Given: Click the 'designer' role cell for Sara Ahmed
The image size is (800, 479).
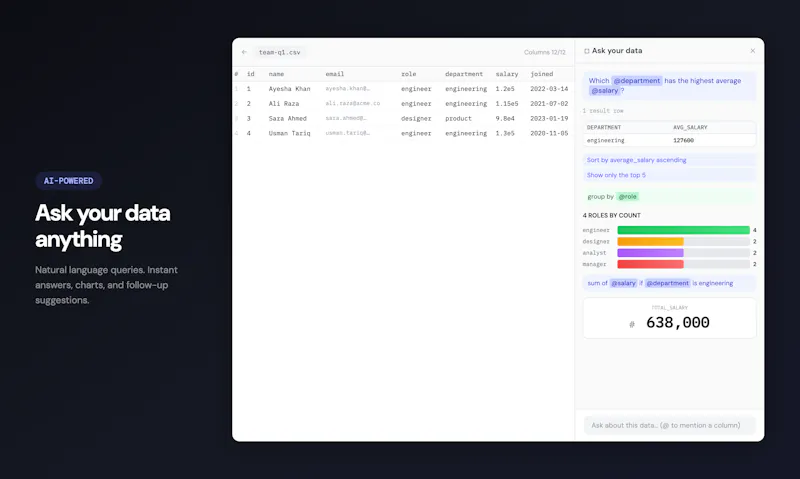Looking at the screenshot, I should tap(416, 118).
